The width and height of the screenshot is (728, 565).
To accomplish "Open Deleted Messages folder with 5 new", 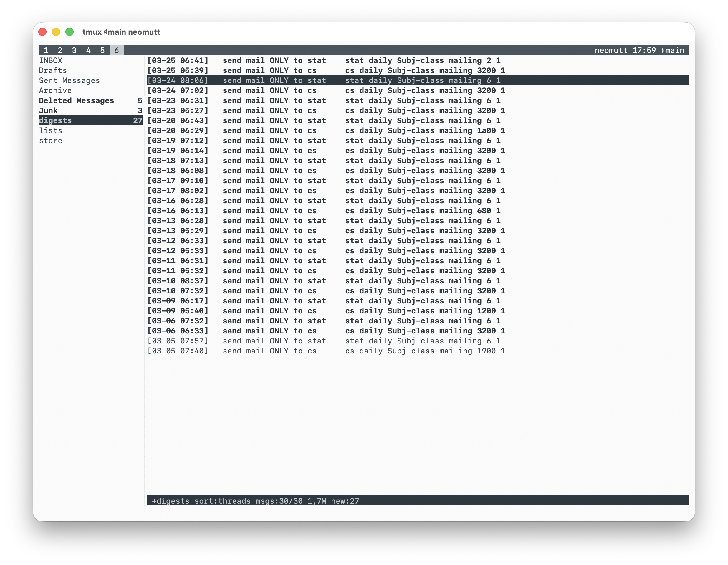I will pos(76,100).
